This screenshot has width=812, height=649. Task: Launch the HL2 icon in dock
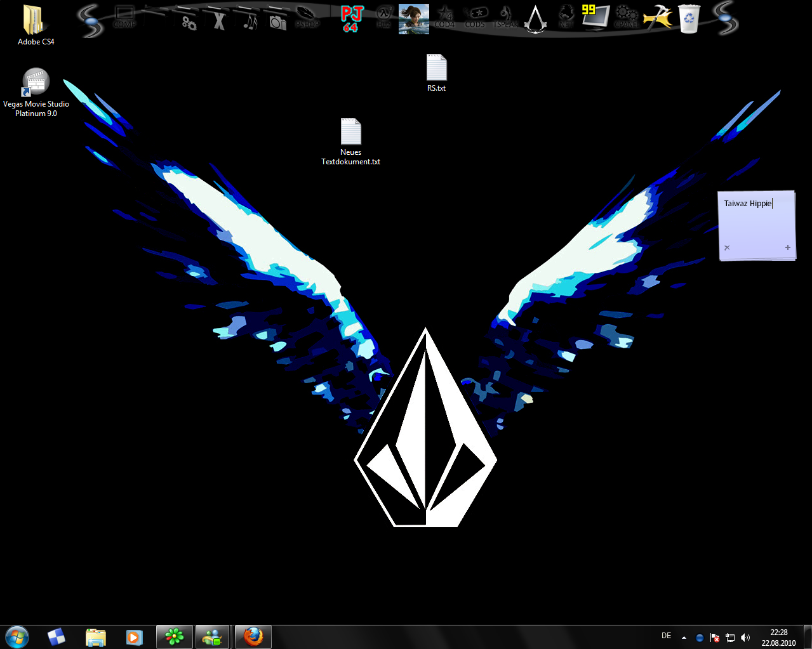pyautogui.click(x=383, y=18)
